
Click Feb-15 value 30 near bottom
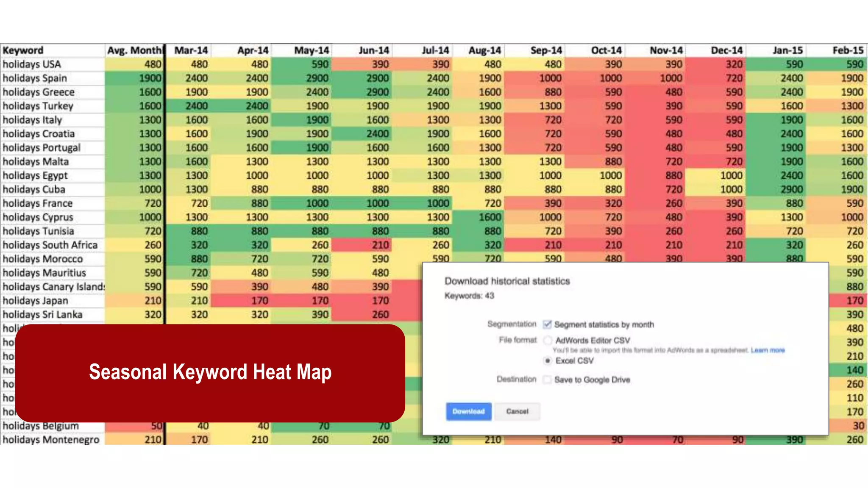848,426
